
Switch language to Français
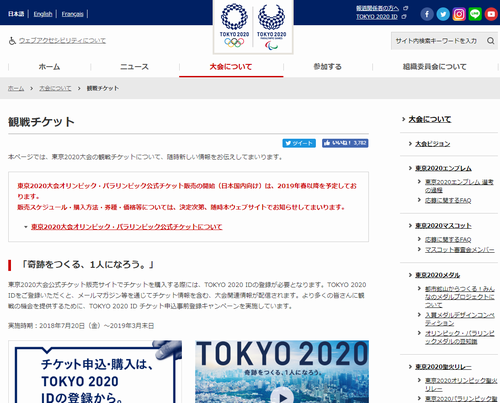pos(72,14)
